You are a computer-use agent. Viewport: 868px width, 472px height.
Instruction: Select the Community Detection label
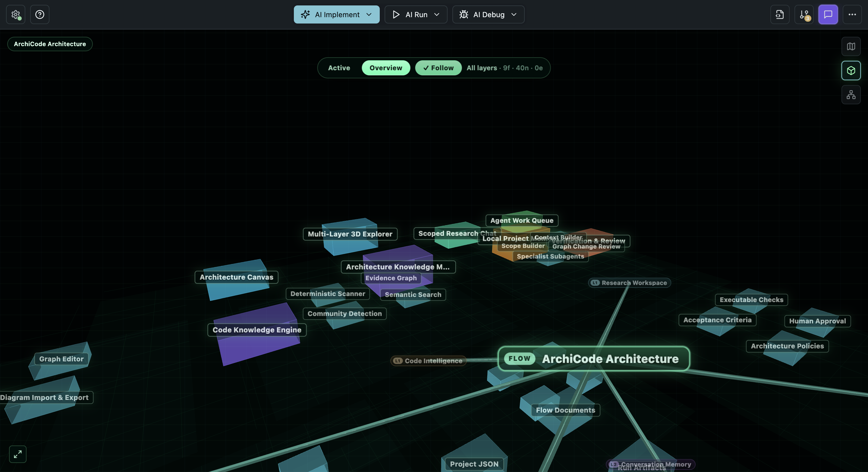(x=345, y=314)
